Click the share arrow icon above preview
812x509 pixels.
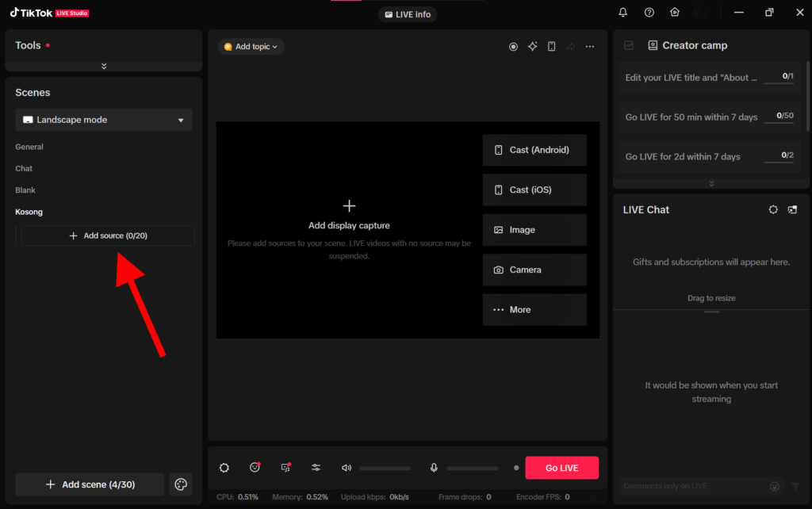pos(570,47)
